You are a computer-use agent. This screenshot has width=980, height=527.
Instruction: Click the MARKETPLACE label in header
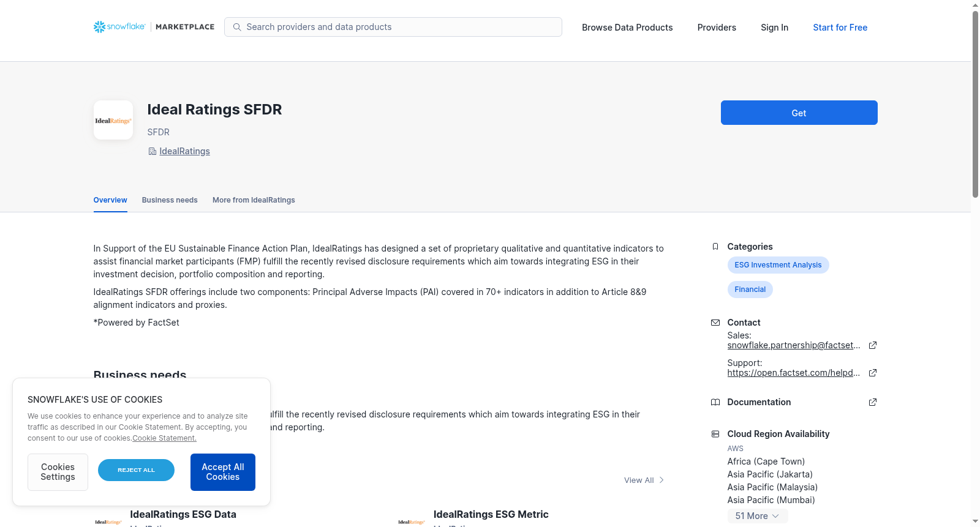[x=185, y=27]
